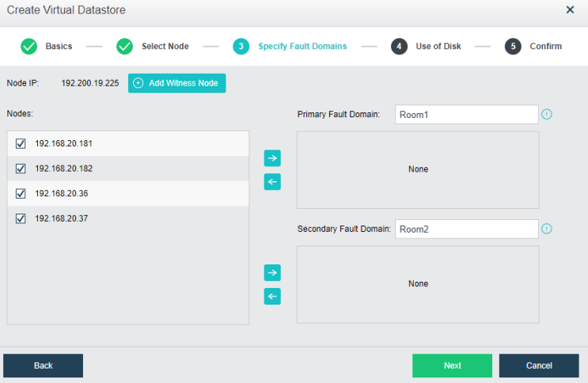Move nodes left out of Primary Fault Domain
This screenshot has width=588, height=383.
click(272, 183)
